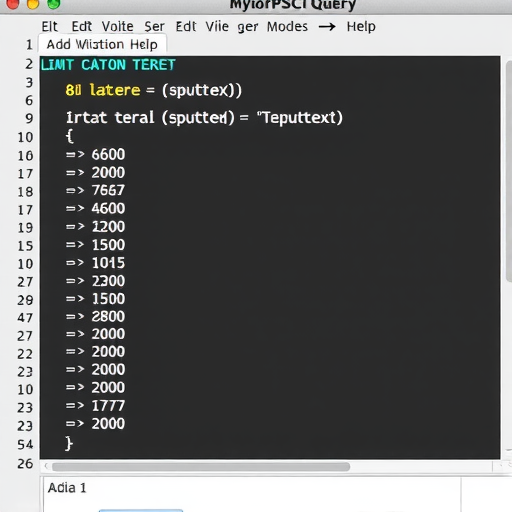The image size is (512, 512).
Task: Click the opening curly brace line
Action: coord(69,136)
